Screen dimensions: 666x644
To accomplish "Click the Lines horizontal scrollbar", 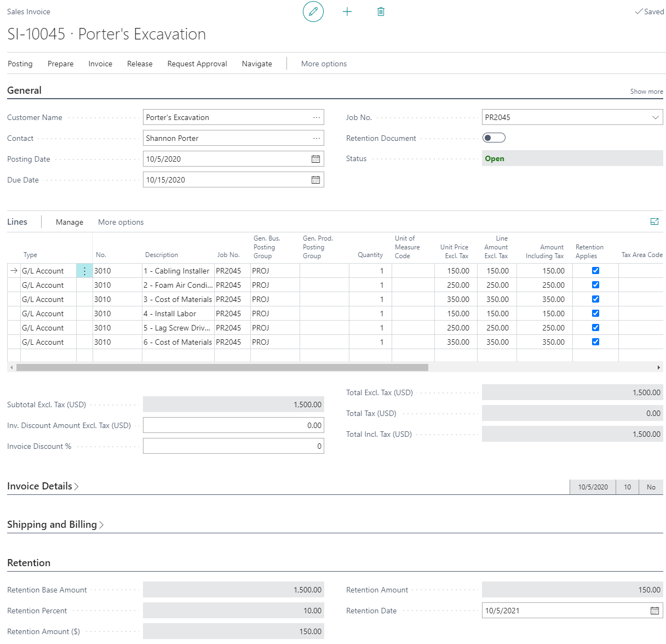I will pos(222,367).
